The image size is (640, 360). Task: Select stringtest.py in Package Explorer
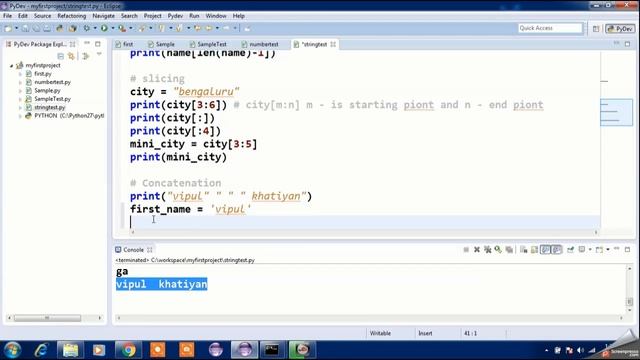(x=49, y=107)
